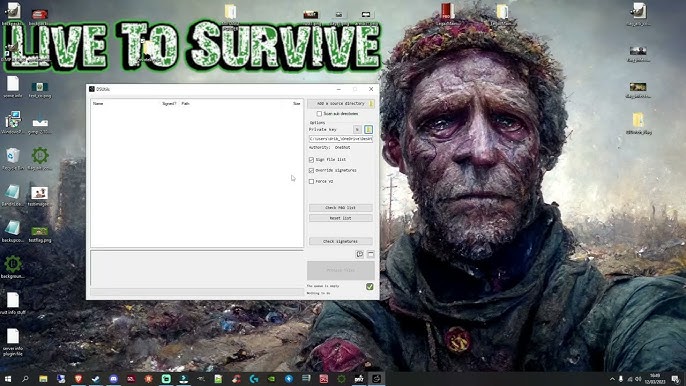Click the Process files button

(340, 270)
